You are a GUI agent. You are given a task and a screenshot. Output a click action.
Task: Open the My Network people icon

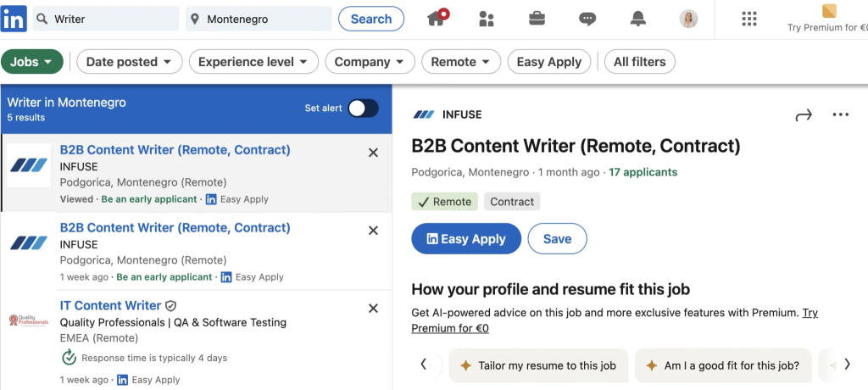tap(486, 19)
